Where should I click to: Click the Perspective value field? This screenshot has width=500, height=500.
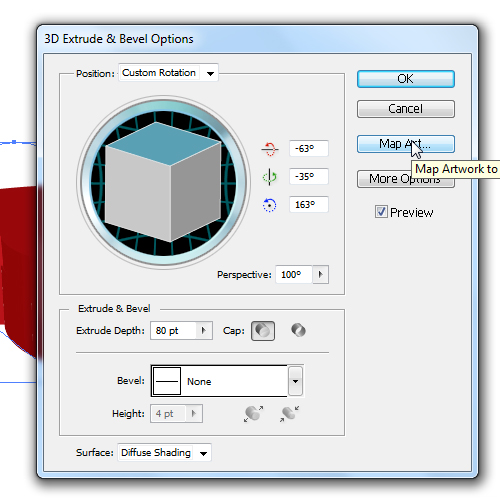[294, 274]
